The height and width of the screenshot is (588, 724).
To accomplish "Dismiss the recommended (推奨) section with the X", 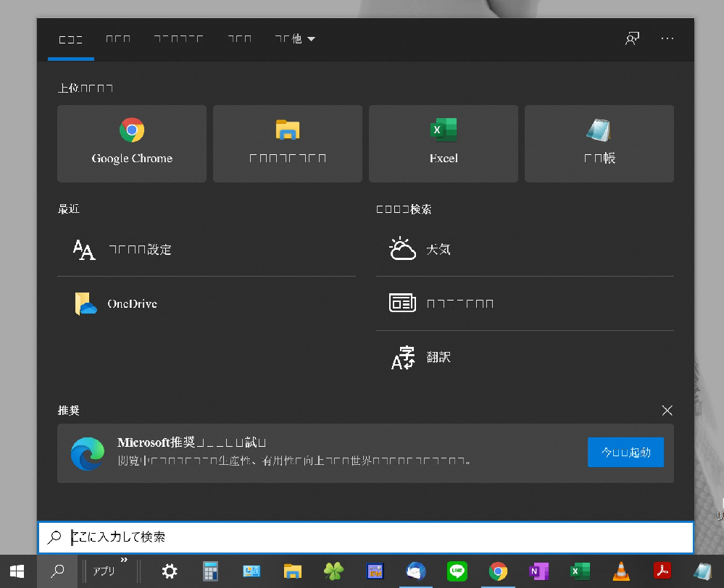I will click(667, 411).
